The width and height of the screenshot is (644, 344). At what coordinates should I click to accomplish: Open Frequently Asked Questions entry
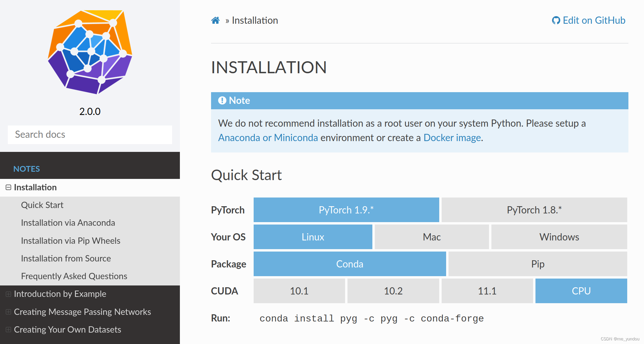[x=74, y=276]
